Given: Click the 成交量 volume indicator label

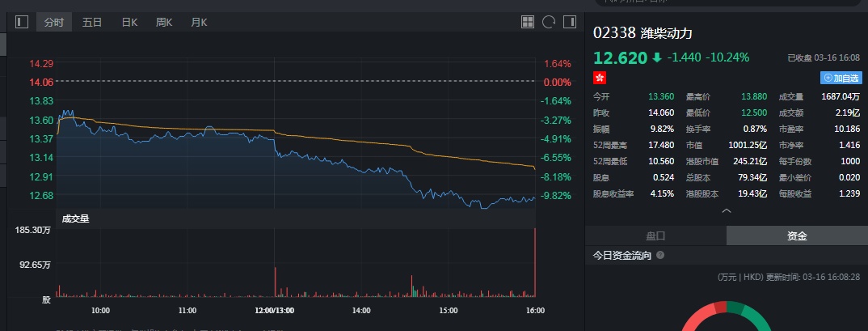Looking at the screenshot, I should point(76,218).
